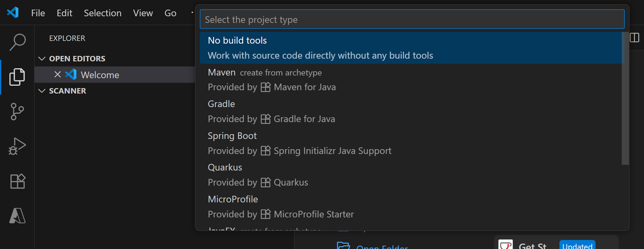Open the Selection menu

pyautogui.click(x=103, y=13)
